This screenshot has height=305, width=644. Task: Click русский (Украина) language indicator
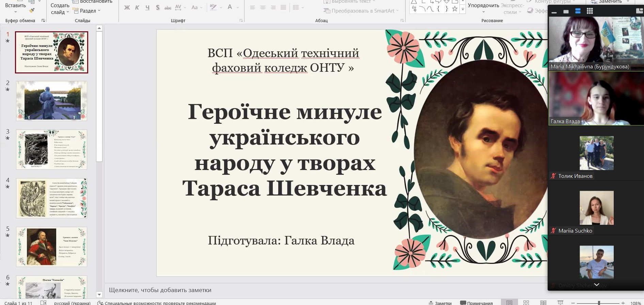click(x=72, y=303)
